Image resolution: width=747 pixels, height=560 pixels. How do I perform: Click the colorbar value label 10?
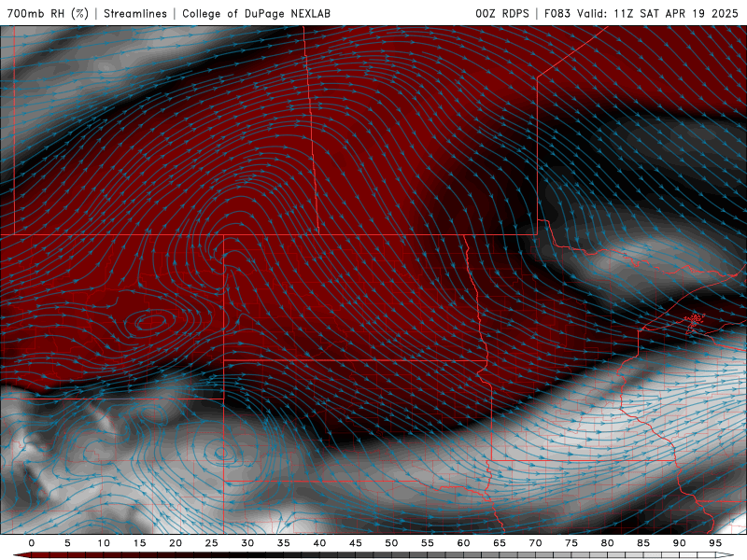(104, 543)
